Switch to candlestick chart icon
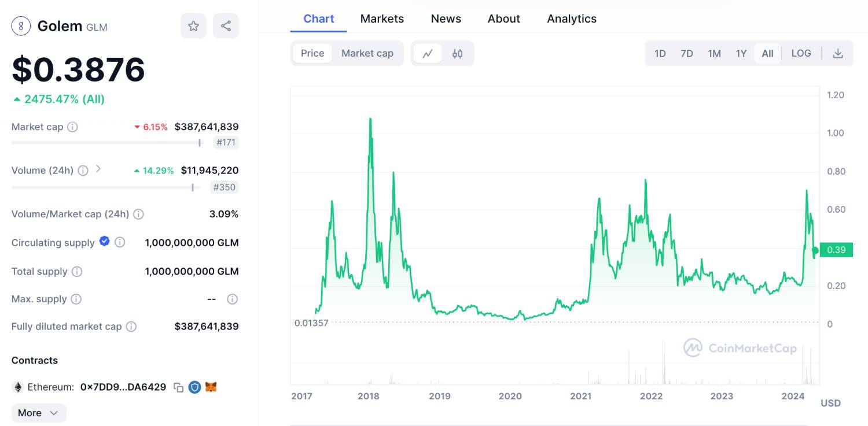This screenshot has height=426, width=868. coord(457,53)
